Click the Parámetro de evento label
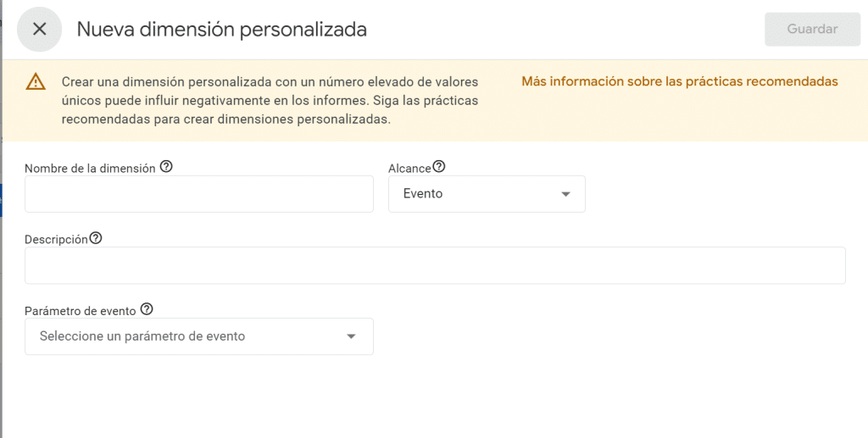This screenshot has width=868, height=438. click(81, 312)
